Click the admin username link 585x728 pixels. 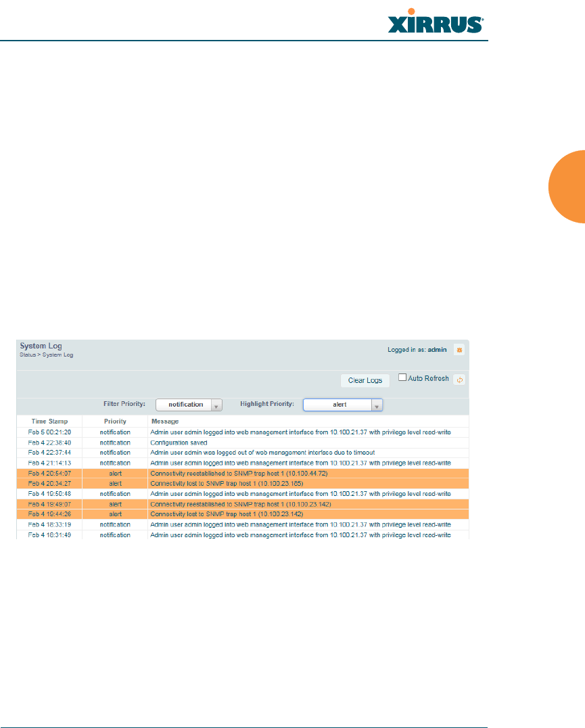point(437,350)
